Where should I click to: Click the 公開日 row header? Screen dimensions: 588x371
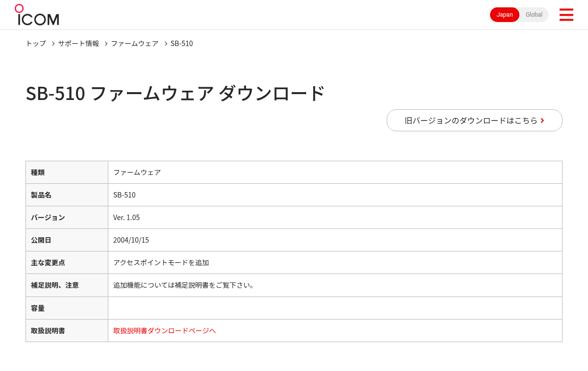[x=67, y=240]
